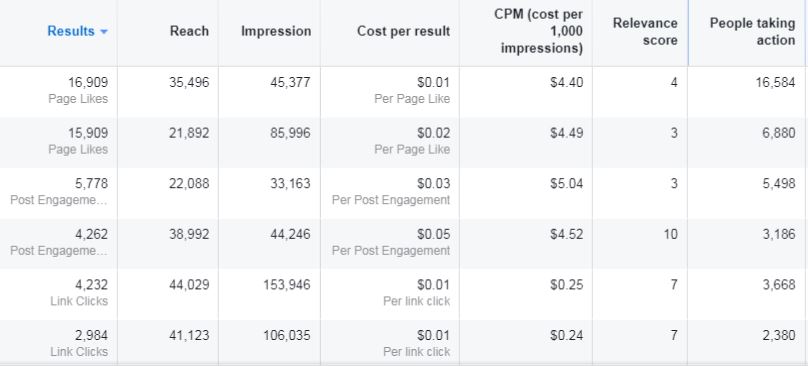Screen dimensions: 808x366
Task: Click the 15,909 Page Likes result cell
Action: click(58, 141)
